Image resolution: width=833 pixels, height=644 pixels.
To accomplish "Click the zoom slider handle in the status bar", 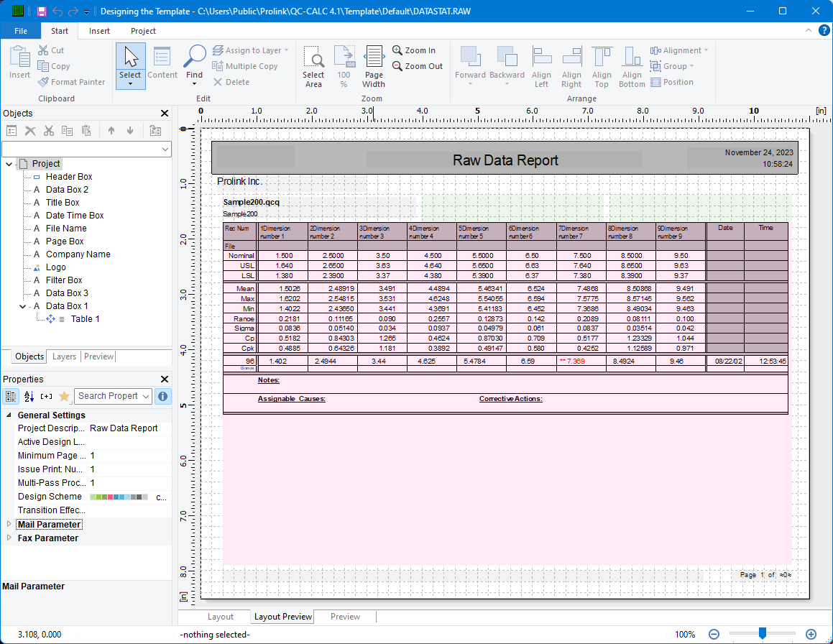I will [763, 633].
